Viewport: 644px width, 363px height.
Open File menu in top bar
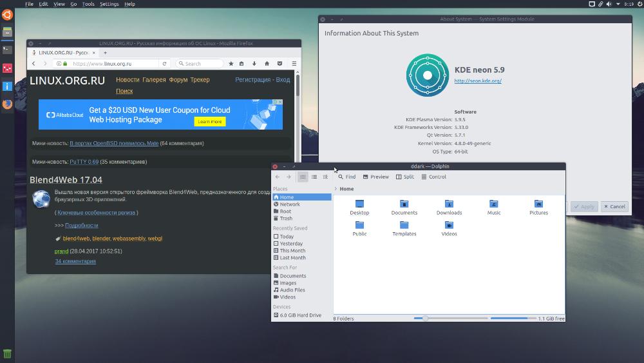(29, 4)
